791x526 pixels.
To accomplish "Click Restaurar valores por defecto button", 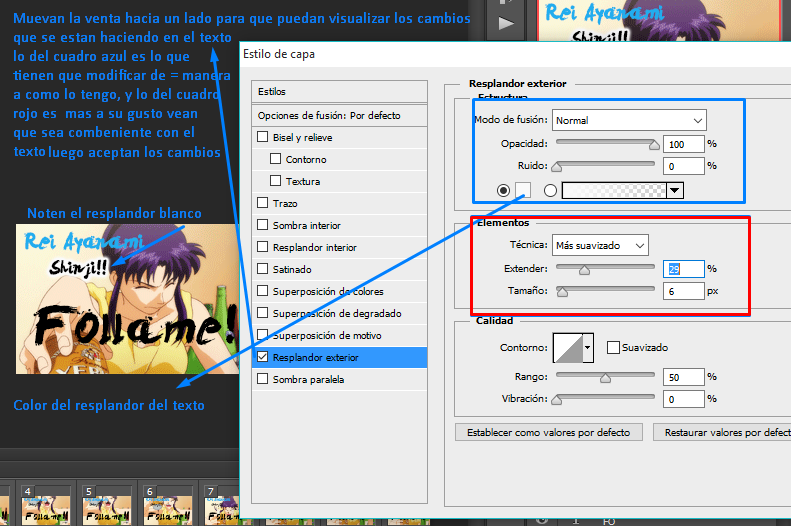I will pos(722,432).
